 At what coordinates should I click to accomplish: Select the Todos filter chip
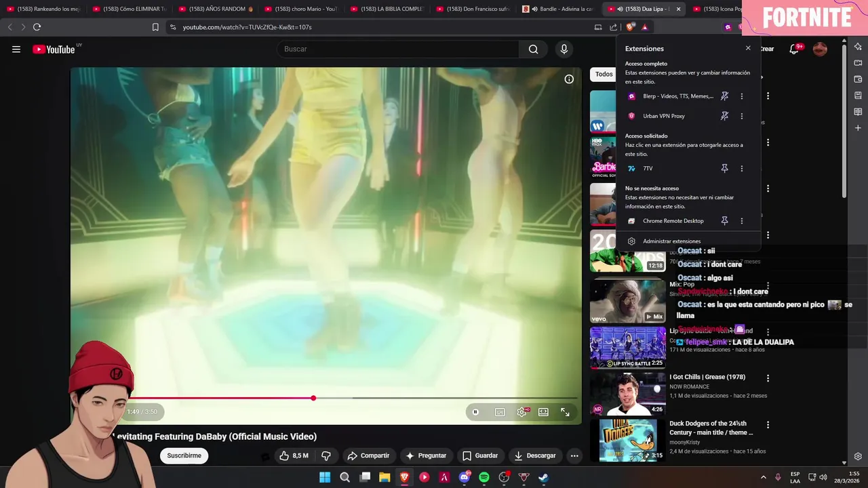pyautogui.click(x=604, y=74)
